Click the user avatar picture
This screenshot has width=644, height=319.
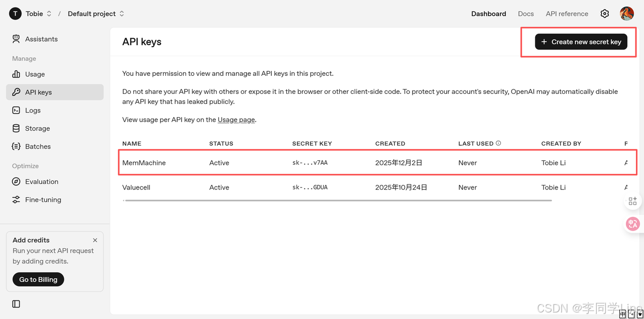(x=627, y=14)
